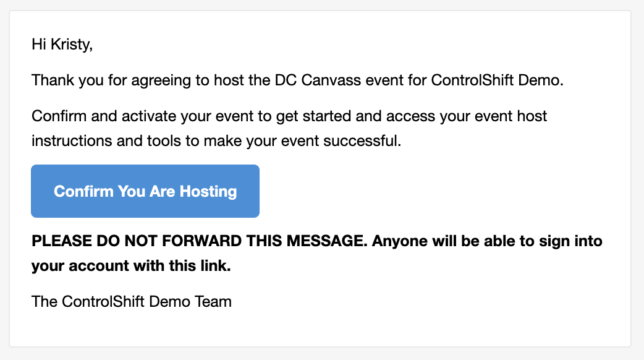This screenshot has height=360, width=644.
Task: Click 'ControlShift Demo.' in the first paragraph
Action: click(497, 80)
